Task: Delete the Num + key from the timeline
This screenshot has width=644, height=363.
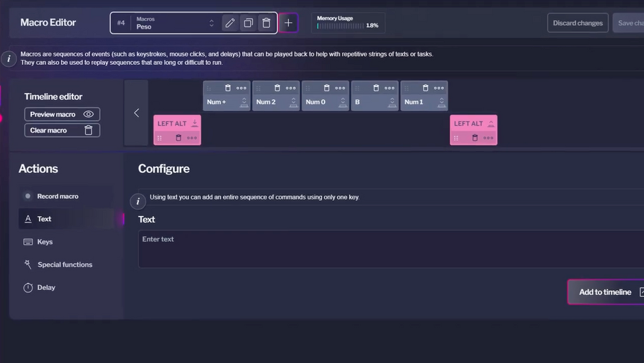Action: pyautogui.click(x=228, y=88)
